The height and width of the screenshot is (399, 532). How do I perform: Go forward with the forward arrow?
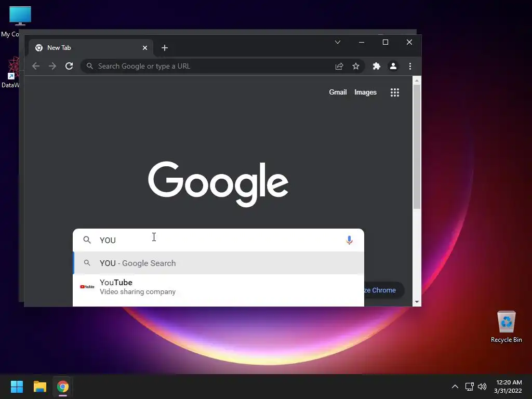tap(52, 66)
